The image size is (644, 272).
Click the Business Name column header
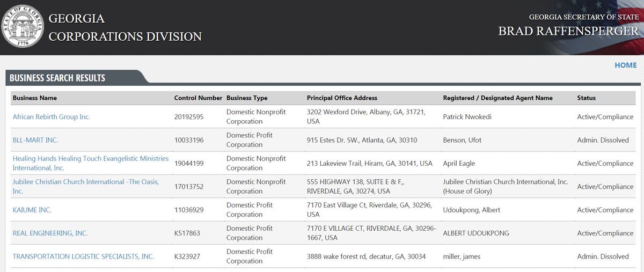pyautogui.click(x=35, y=98)
